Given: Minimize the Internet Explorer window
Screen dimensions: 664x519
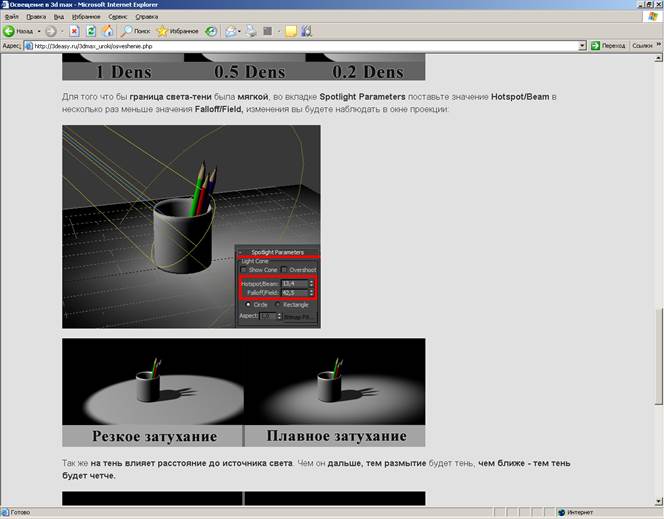Looking at the screenshot, I should click(642, 5).
